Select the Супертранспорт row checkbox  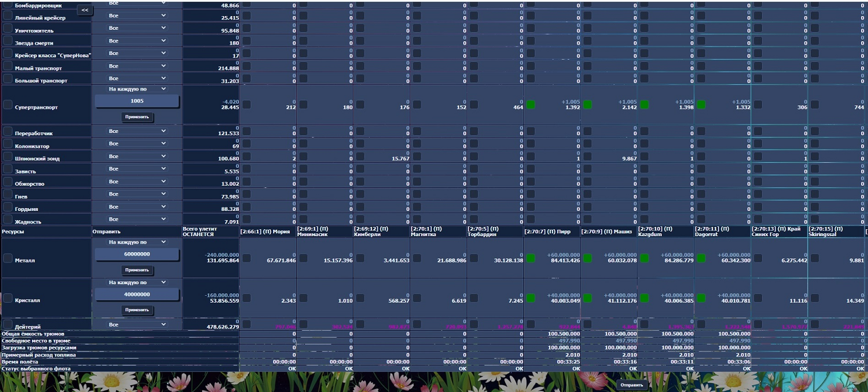(x=8, y=104)
